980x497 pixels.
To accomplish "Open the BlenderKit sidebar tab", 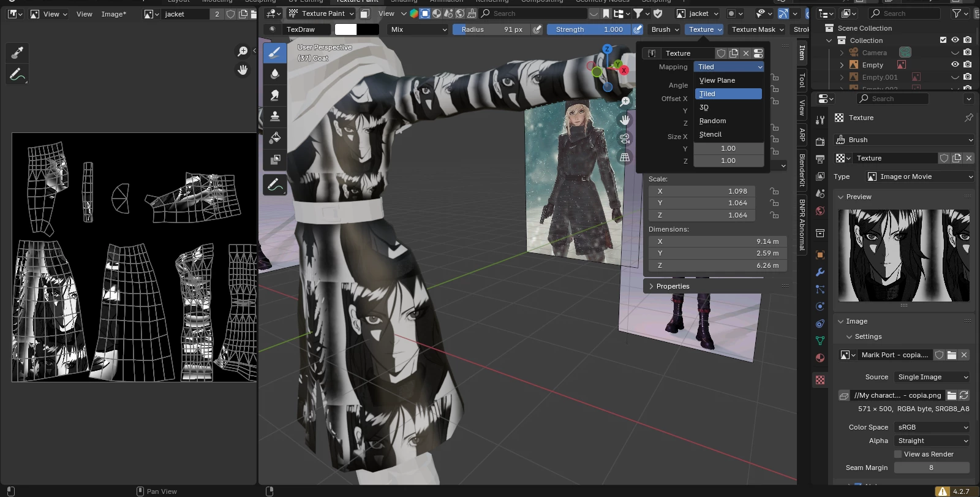I will coord(802,170).
